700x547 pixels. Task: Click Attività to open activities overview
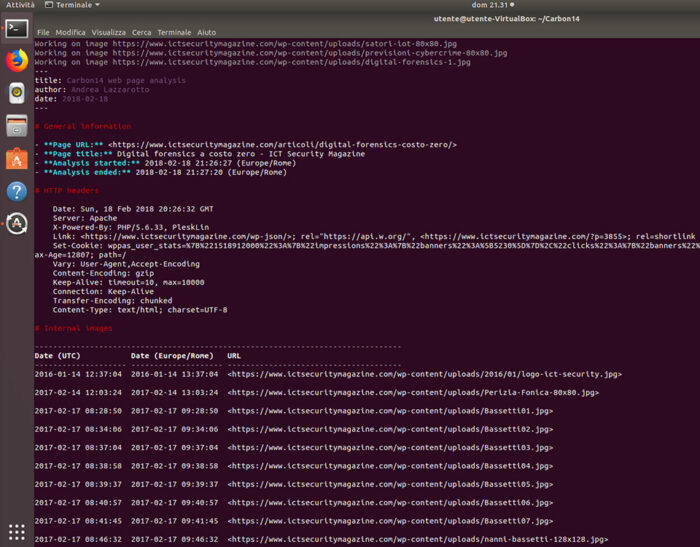point(20,5)
